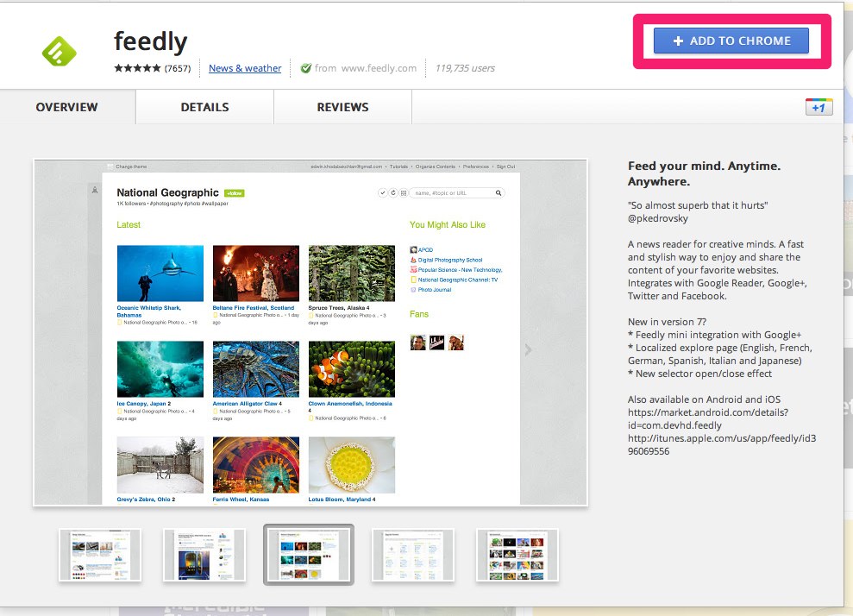Screen dimensions: 853x616
Task: Select the first screenshot thumbnail
Action: coord(100,555)
